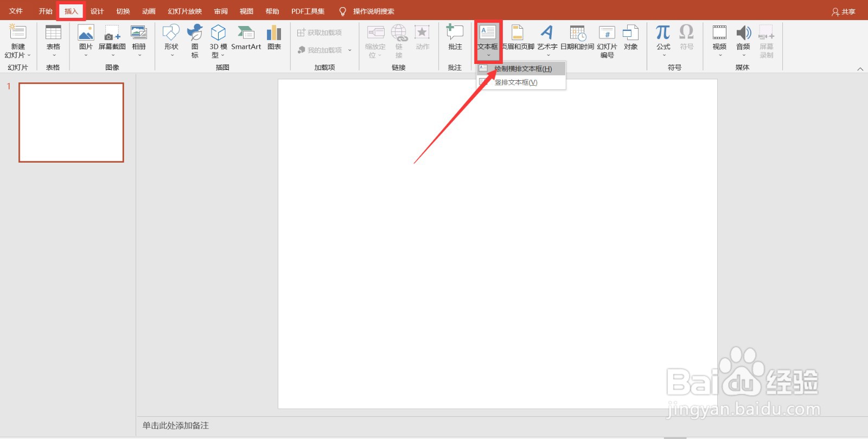Click the Screen Recording (屏幕录制) icon
This screenshot has height=439, width=868.
coord(766,33)
